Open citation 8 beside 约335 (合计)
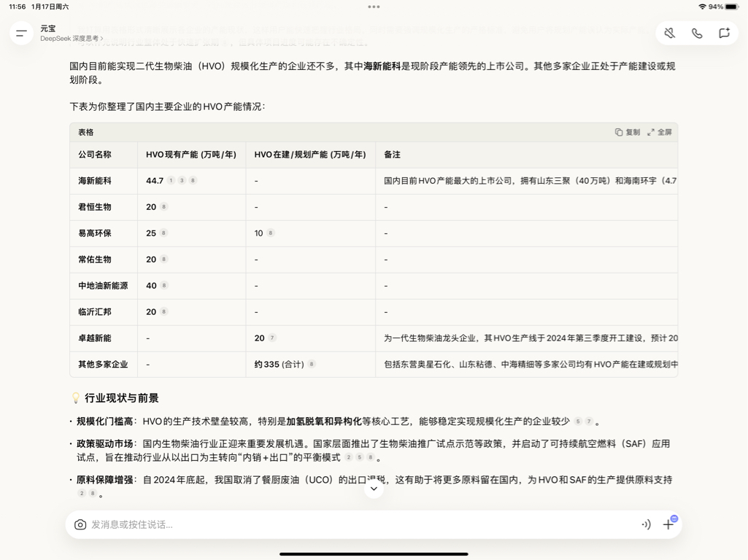 (x=312, y=364)
